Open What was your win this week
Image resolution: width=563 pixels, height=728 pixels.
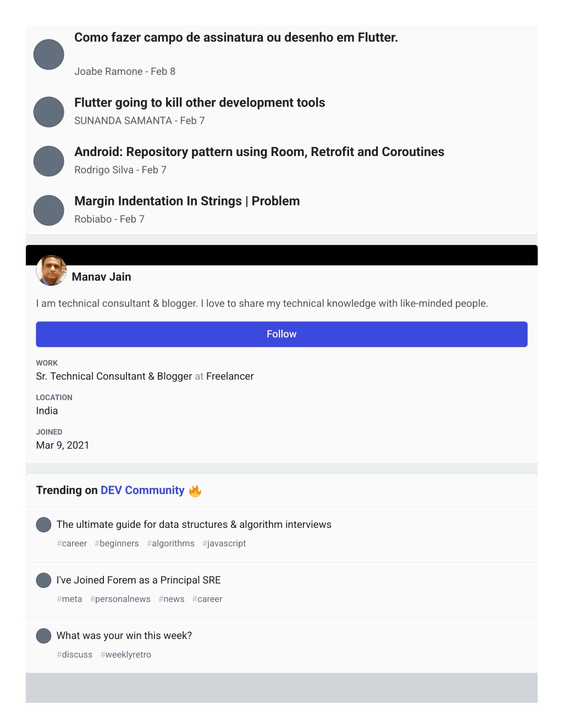point(124,636)
